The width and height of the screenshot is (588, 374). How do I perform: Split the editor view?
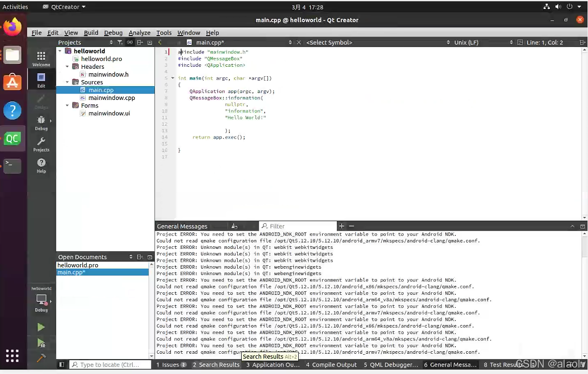click(x=583, y=43)
